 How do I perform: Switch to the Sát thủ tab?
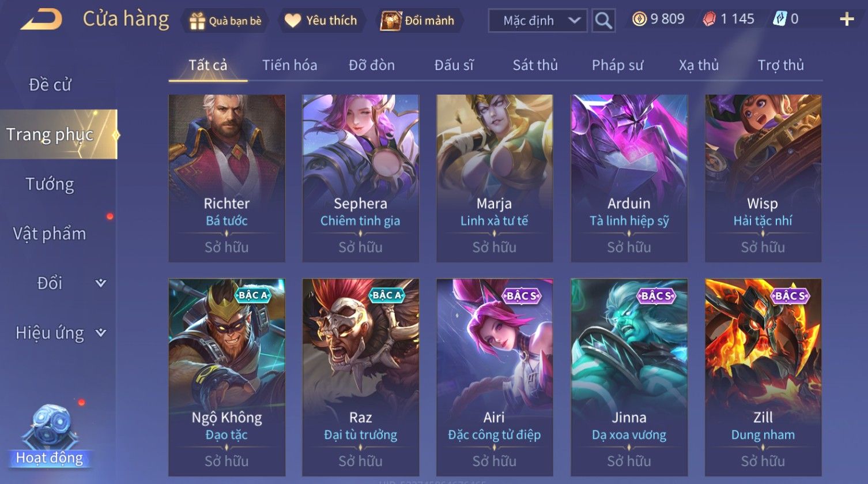pos(535,65)
